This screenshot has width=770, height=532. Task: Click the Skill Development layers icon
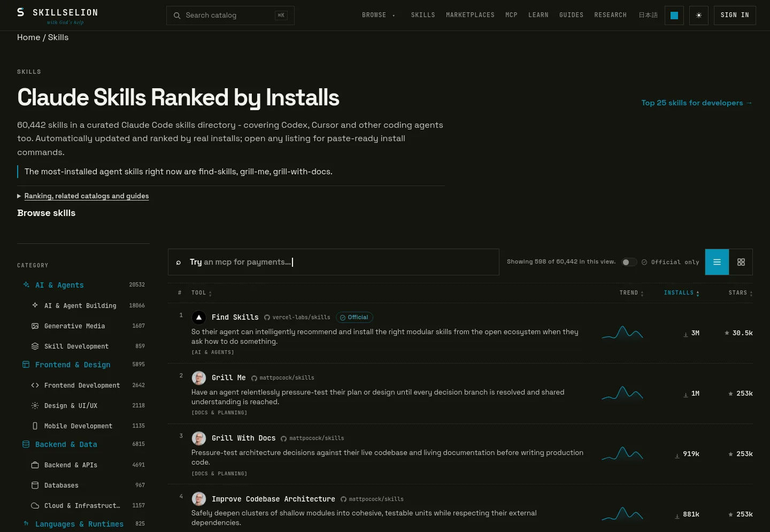point(35,346)
